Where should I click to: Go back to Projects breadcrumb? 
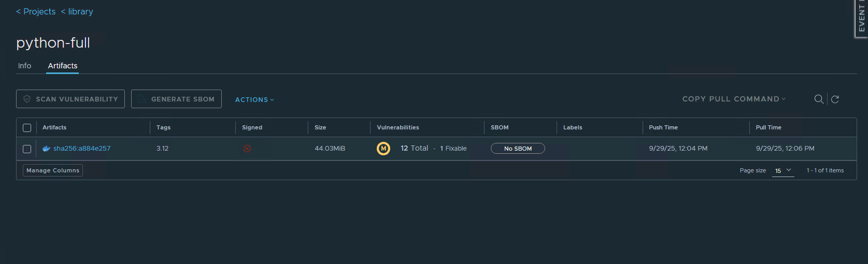click(36, 11)
